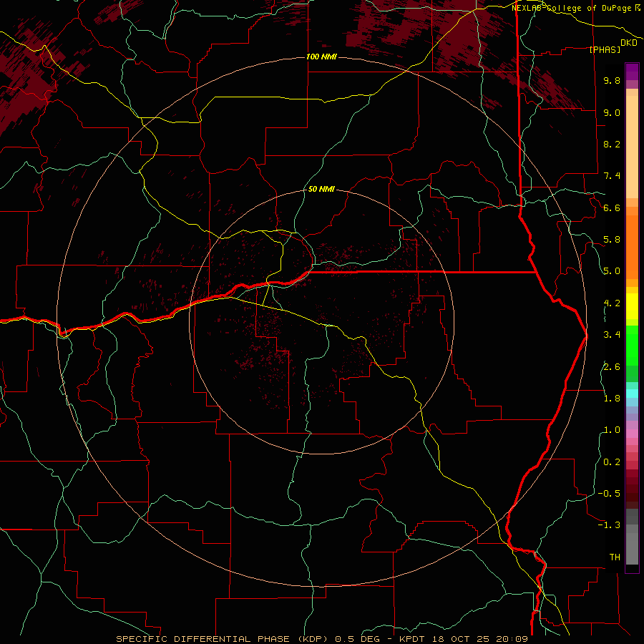The image size is (644, 644).
Task: Click the cyan segment of the color bar
Action: pyautogui.click(x=632, y=394)
